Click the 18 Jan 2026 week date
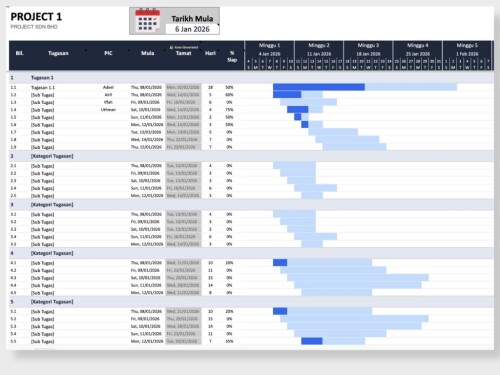Viewport: 500px width, 375px height. click(368, 54)
